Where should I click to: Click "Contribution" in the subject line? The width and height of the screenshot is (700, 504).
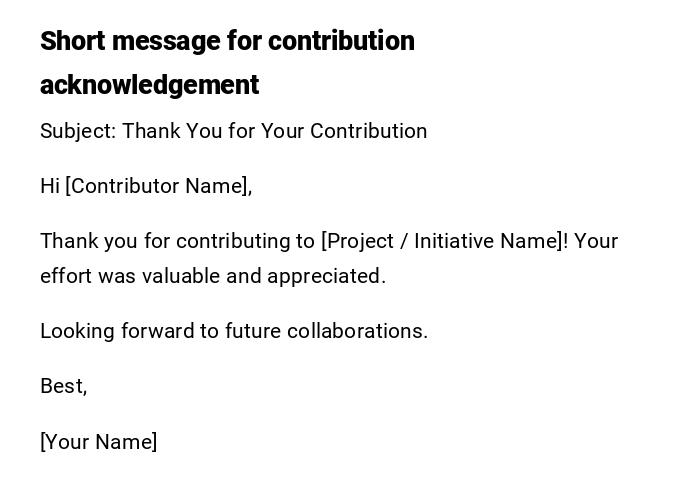[369, 131]
